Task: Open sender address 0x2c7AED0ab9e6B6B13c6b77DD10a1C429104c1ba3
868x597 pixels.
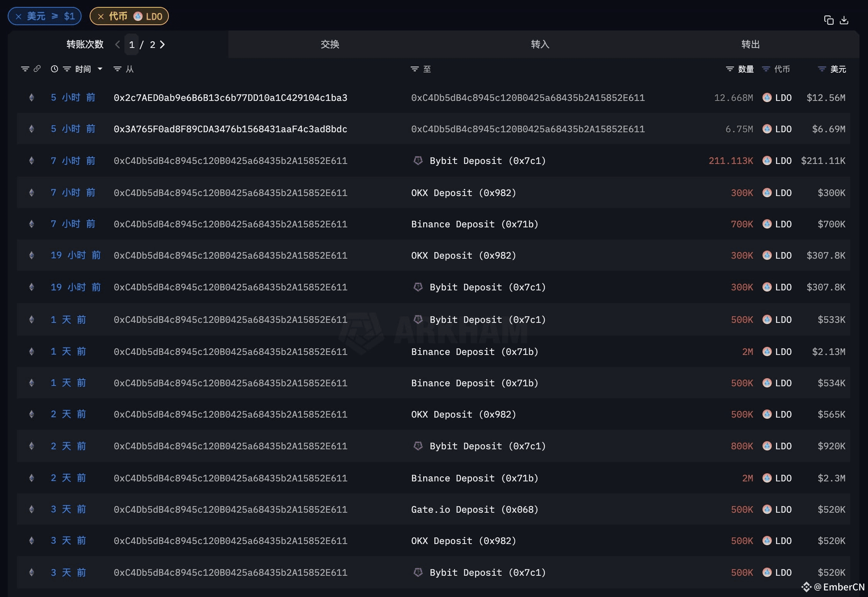Action: point(230,98)
